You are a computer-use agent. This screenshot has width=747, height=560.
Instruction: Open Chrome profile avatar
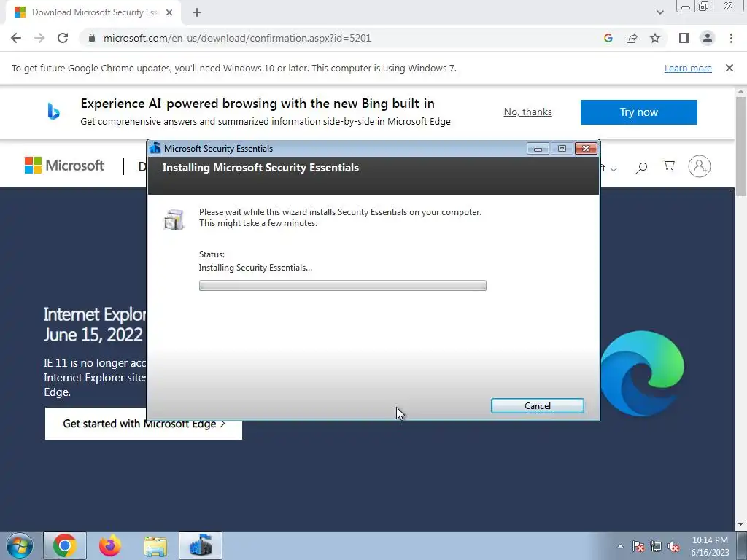tap(708, 38)
